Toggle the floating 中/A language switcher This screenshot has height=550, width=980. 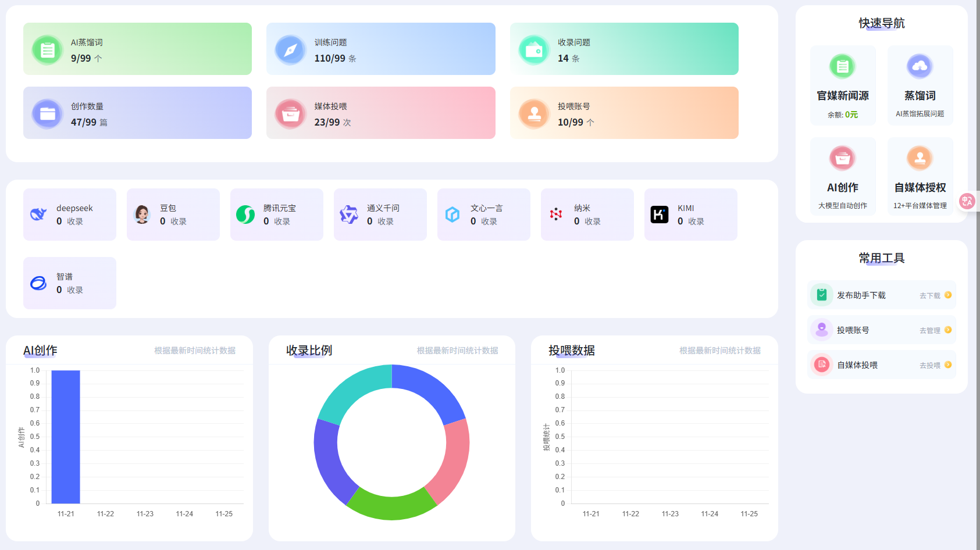click(x=967, y=201)
